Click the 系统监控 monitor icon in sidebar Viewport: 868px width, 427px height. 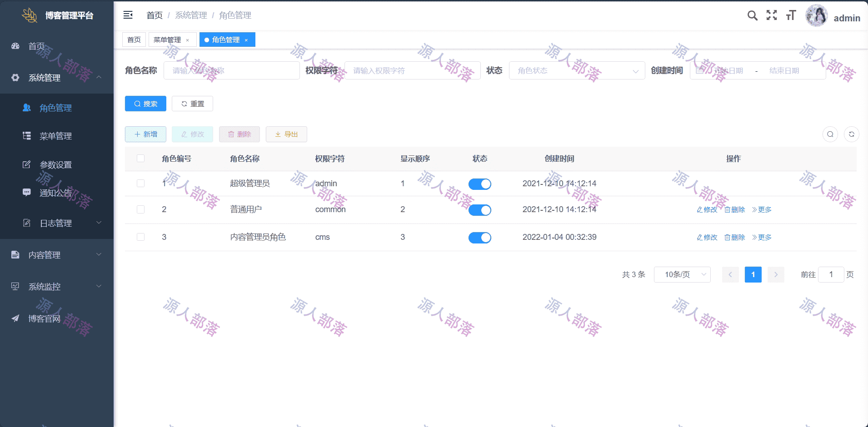(x=15, y=287)
